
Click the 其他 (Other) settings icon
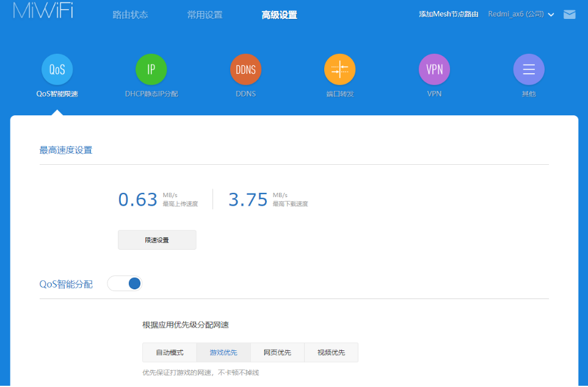(528, 69)
